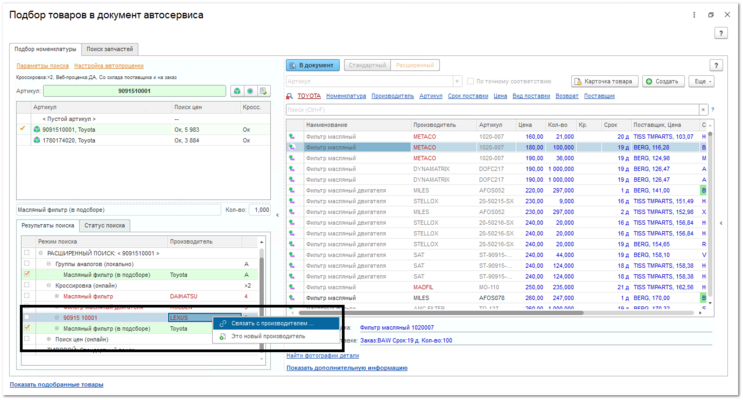The image size is (743, 400).
Task: Open Статус поиска tab
Action: point(105,226)
